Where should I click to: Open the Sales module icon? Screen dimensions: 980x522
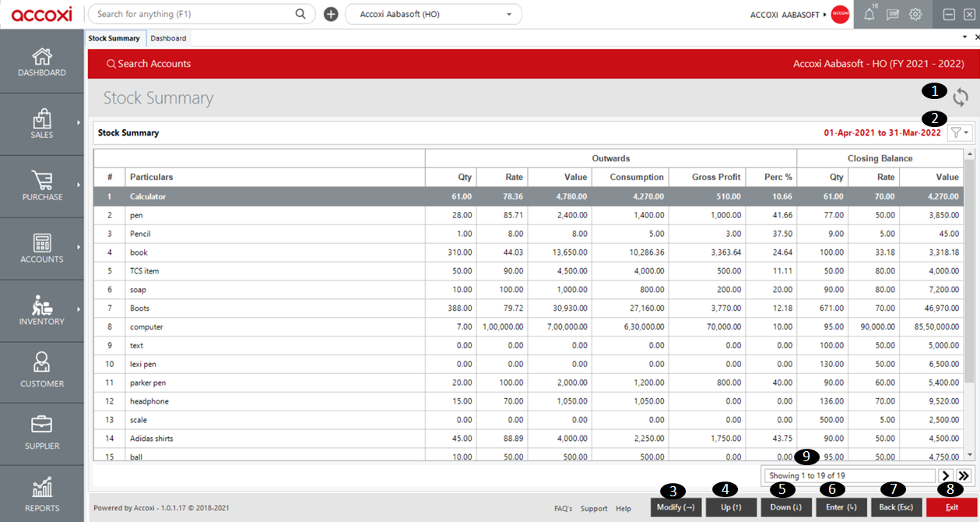coord(42,118)
